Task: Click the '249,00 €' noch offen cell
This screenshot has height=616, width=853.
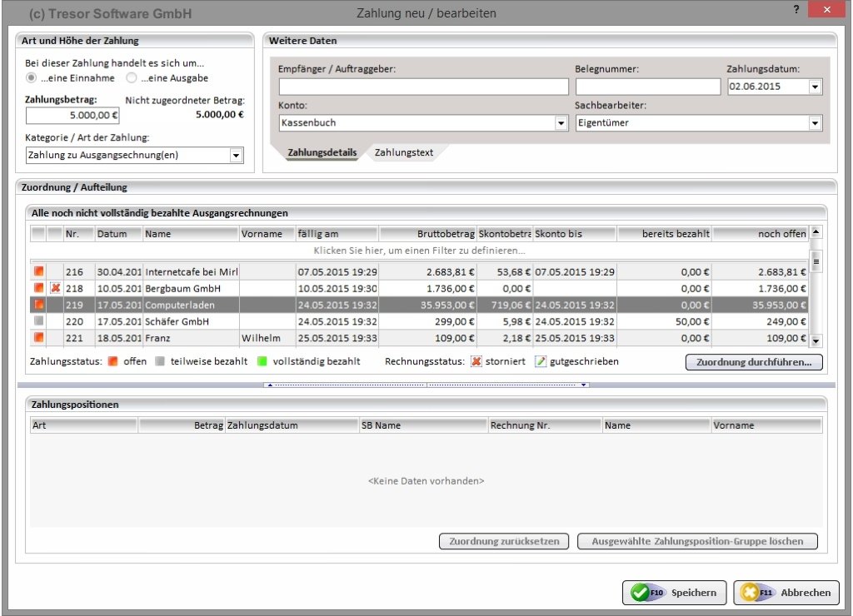Action: [x=760, y=321]
